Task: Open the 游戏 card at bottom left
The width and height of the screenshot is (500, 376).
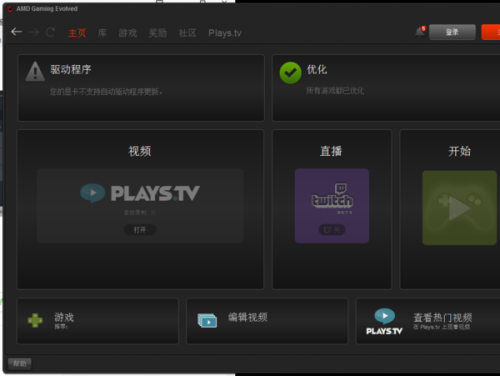Action: point(98,321)
